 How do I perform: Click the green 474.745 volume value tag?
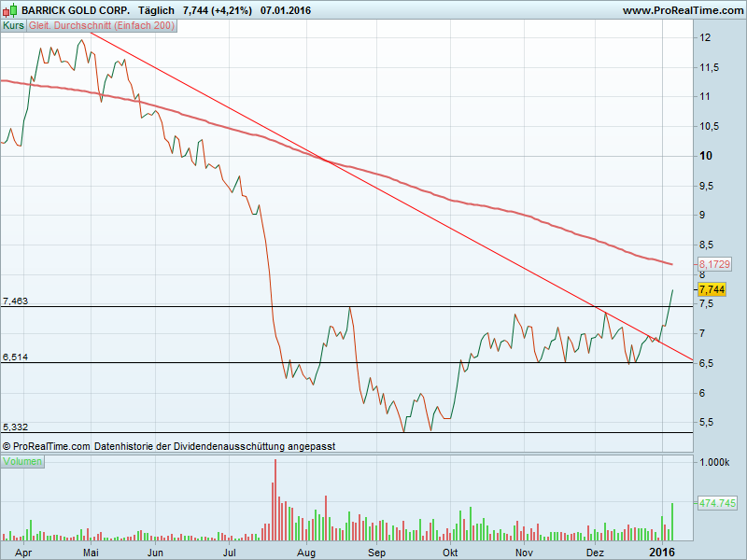coord(717,503)
